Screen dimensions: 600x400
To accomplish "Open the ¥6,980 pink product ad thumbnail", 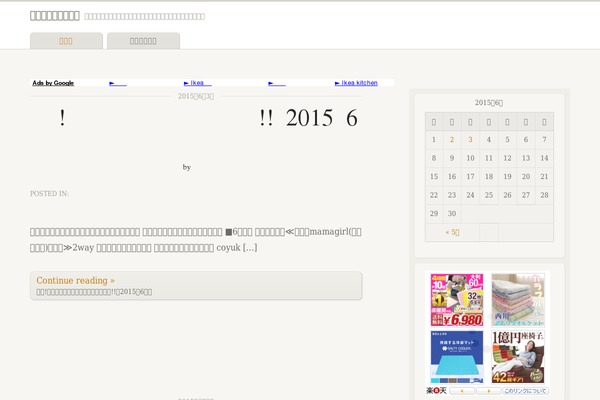I will point(457,300).
